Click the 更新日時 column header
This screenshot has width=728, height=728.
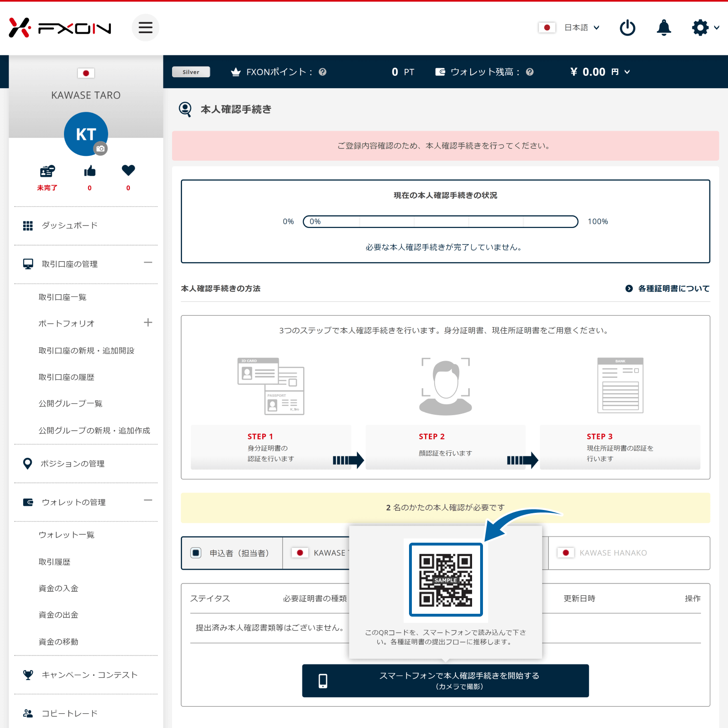tap(579, 599)
